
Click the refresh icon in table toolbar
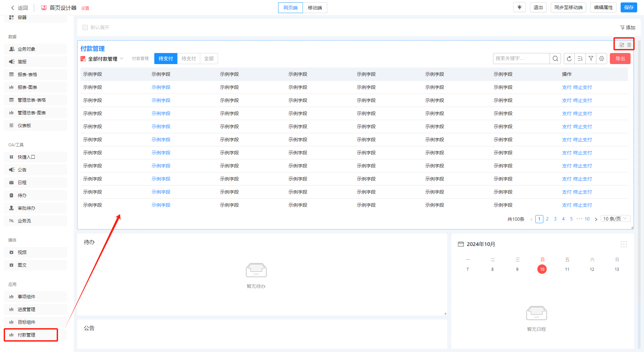pos(569,59)
